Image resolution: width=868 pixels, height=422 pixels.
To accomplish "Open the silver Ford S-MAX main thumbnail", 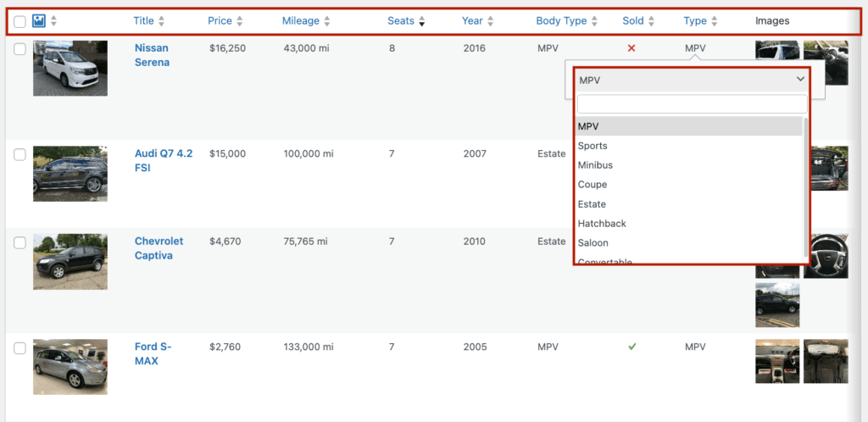I will 70,367.
